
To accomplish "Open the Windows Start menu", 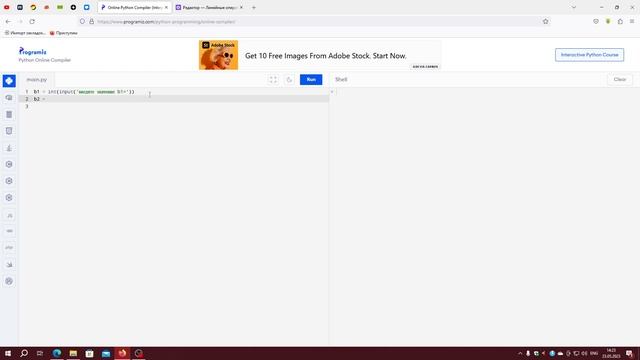I will [8, 353].
